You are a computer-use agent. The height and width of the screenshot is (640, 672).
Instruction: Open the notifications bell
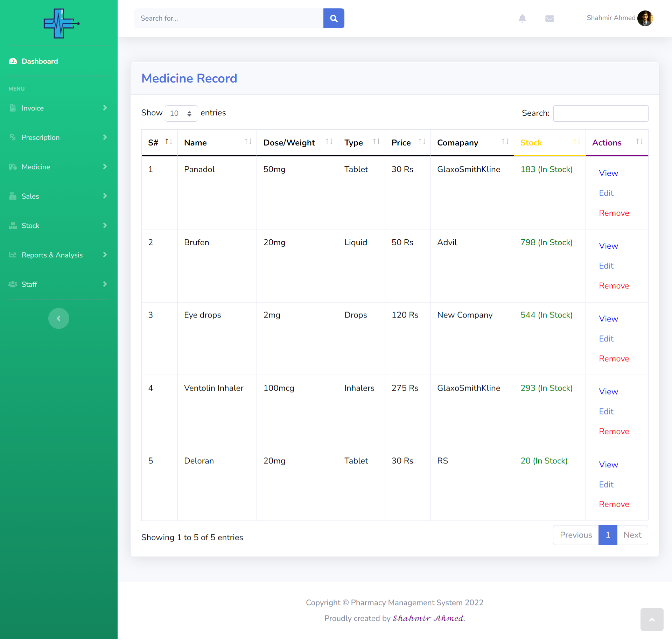click(x=522, y=19)
